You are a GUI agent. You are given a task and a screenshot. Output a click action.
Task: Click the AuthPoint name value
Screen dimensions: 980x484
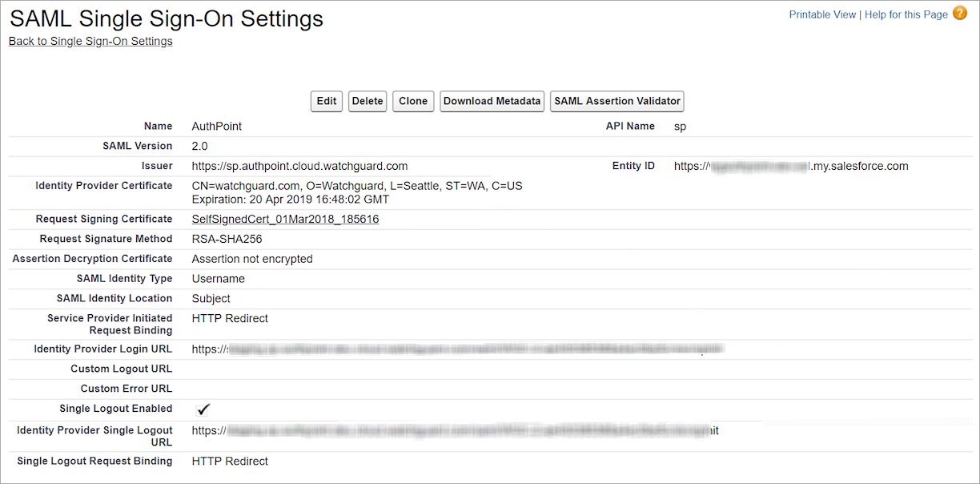[216, 126]
